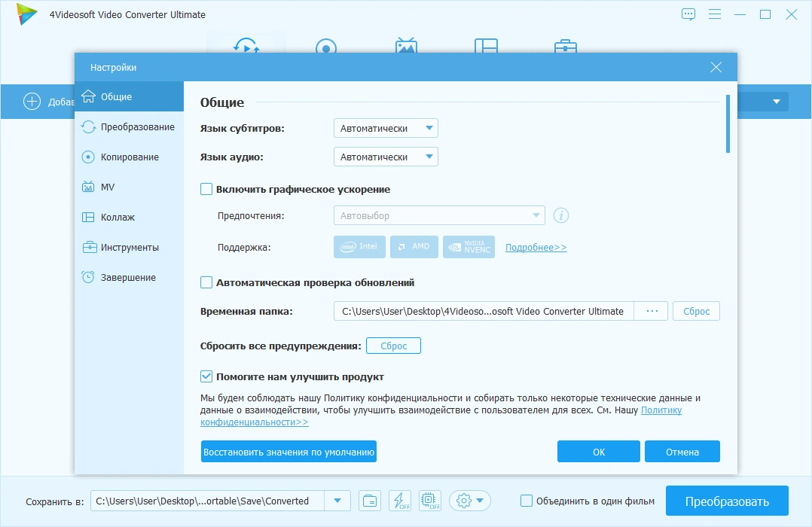Image resolution: width=812 pixels, height=527 pixels.
Task: Enable Включить графическое ускорение checkbox
Action: [206, 190]
